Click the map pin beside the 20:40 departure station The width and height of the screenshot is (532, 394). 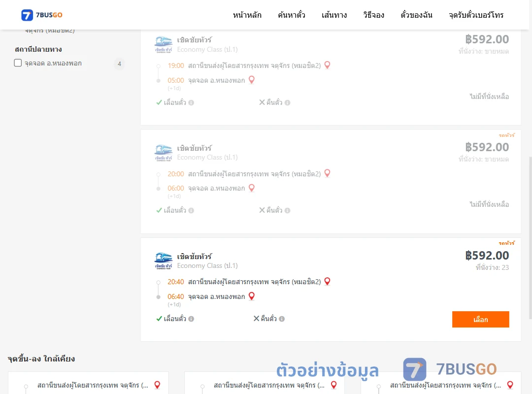(x=328, y=281)
